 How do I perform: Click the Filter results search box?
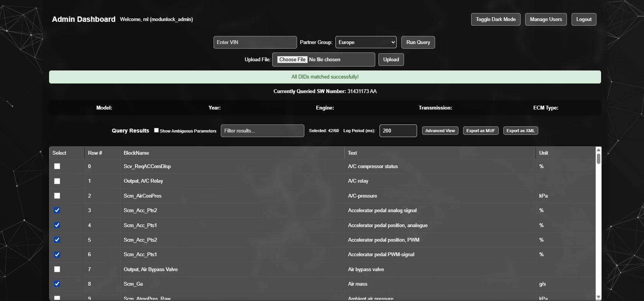coord(262,131)
